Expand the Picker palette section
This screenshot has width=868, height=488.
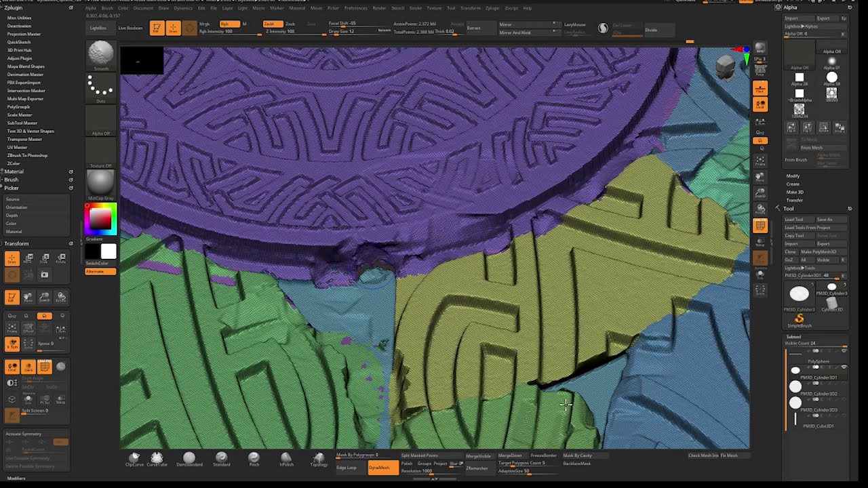tap(12, 188)
